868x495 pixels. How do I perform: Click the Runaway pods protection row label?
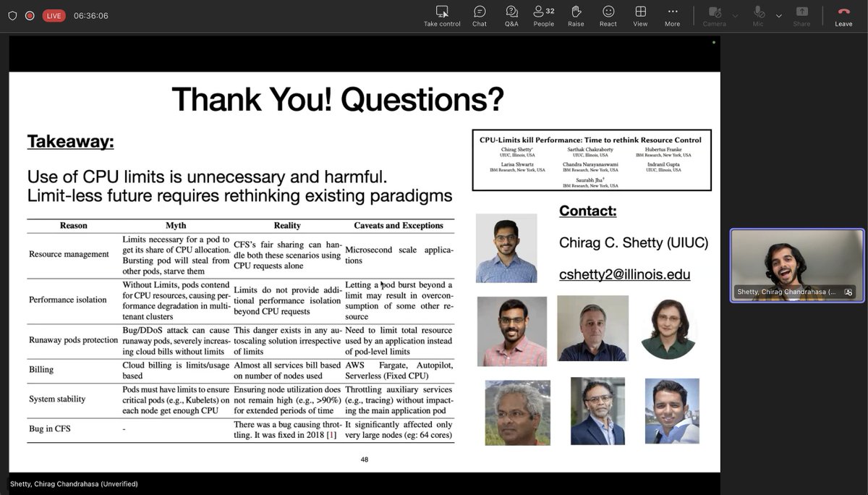coord(73,340)
